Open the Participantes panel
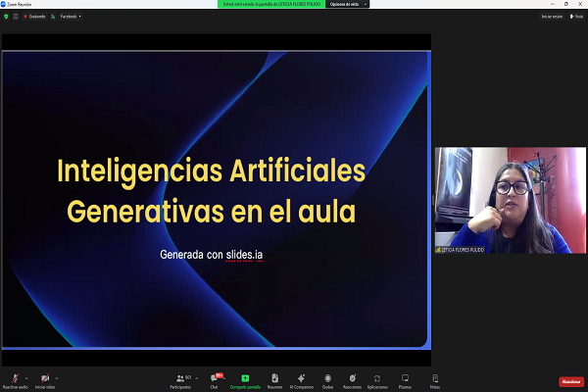The image size is (588, 392). tap(180, 378)
